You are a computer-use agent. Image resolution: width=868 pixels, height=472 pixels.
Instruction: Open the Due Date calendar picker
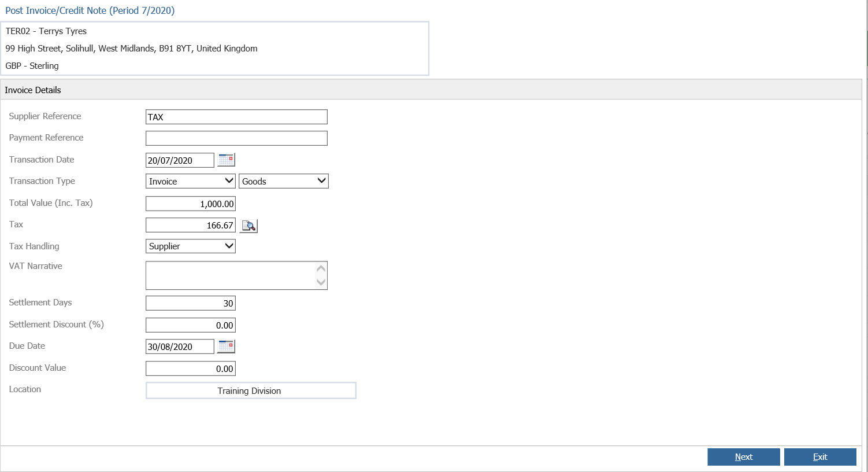pyautogui.click(x=225, y=346)
